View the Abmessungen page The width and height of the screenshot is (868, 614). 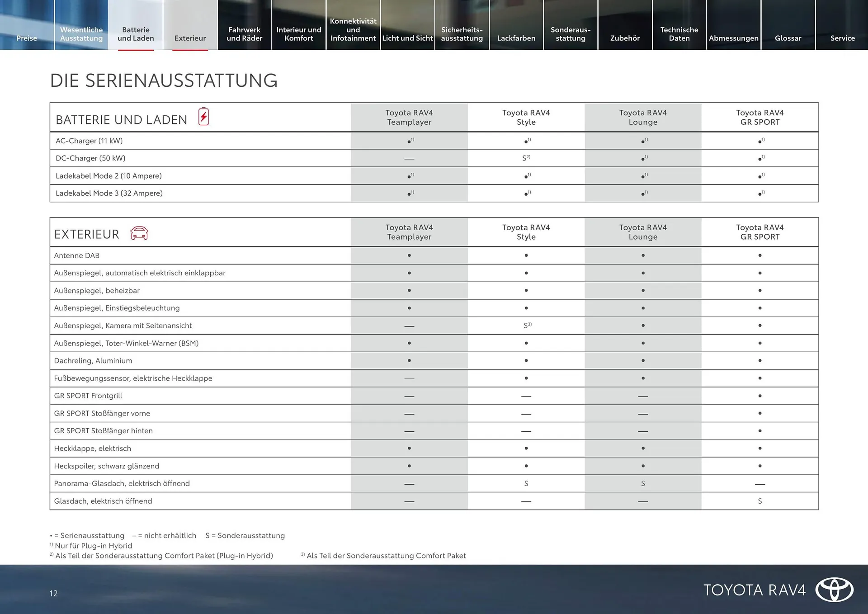(733, 38)
